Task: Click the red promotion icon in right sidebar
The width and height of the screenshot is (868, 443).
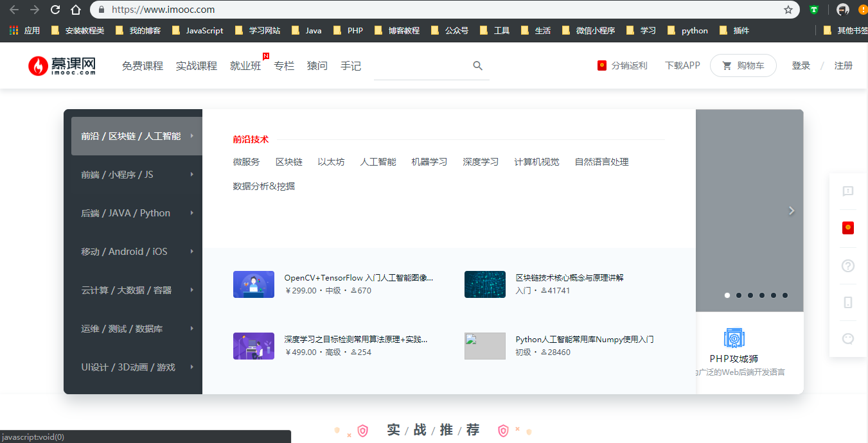Action: click(847, 228)
